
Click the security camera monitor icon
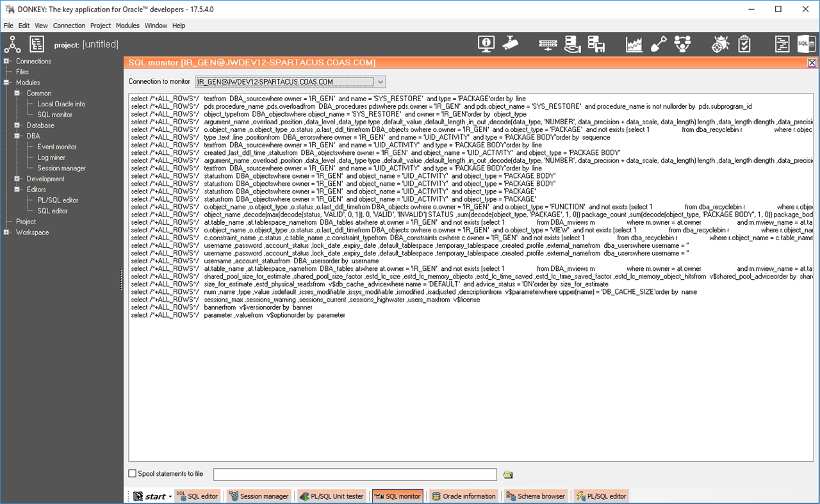[x=511, y=44]
